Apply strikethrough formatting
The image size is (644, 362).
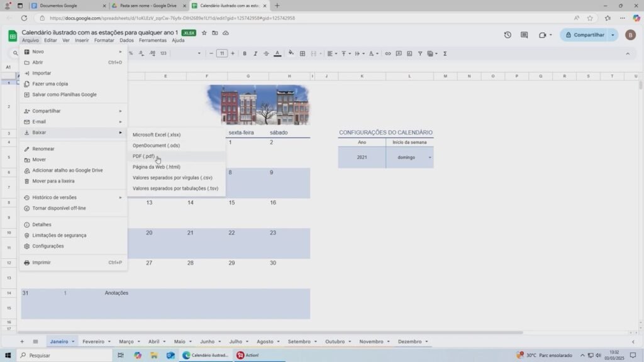point(266,53)
